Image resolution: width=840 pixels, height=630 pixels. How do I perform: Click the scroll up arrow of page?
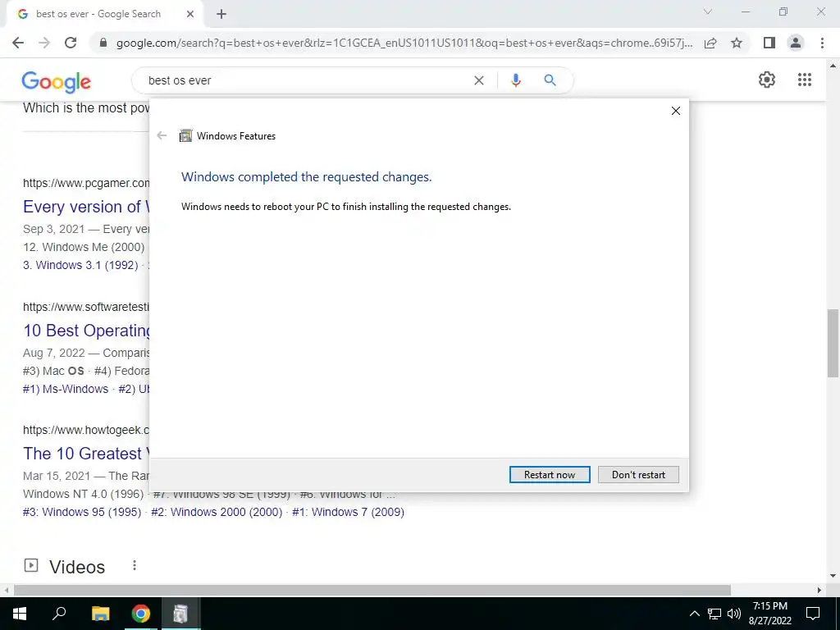[833, 66]
